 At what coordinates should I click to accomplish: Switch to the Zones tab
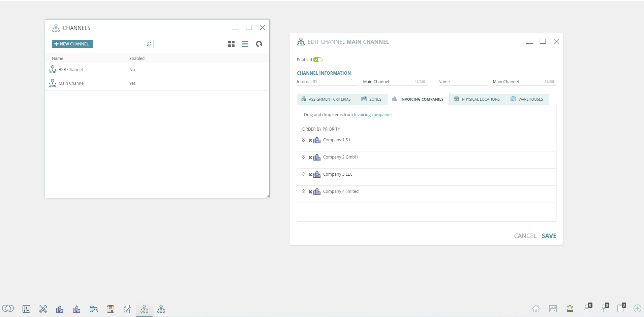(372, 99)
